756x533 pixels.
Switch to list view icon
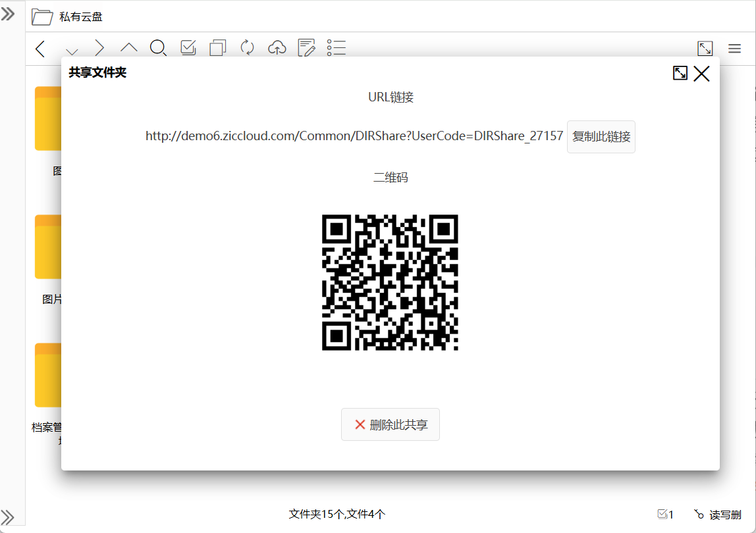point(337,48)
